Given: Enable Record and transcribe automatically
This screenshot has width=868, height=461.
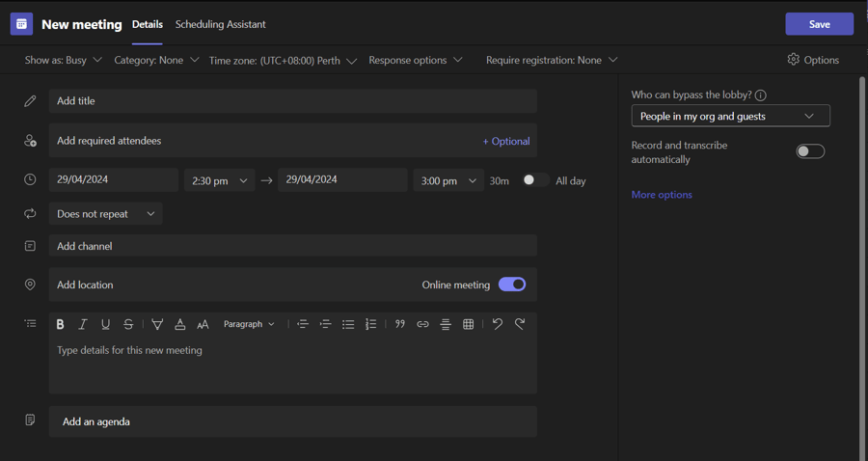Looking at the screenshot, I should [x=810, y=151].
